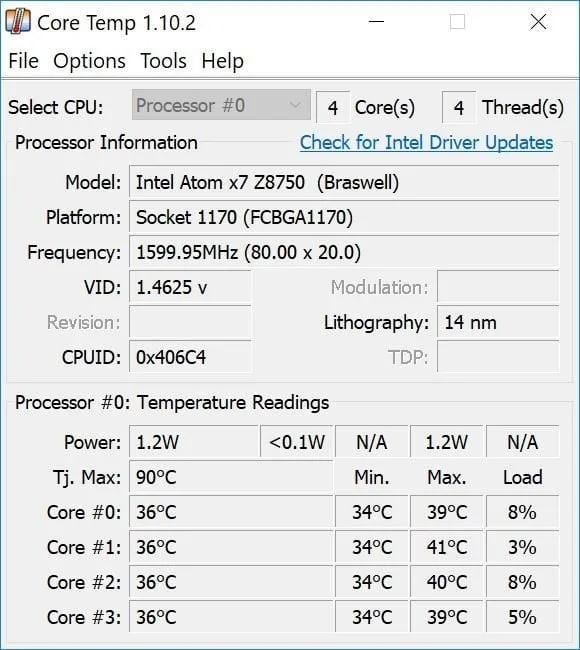Click Core #0 current temperature 36°C
Screen dimensions: 580x650
(x=231, y=512)
